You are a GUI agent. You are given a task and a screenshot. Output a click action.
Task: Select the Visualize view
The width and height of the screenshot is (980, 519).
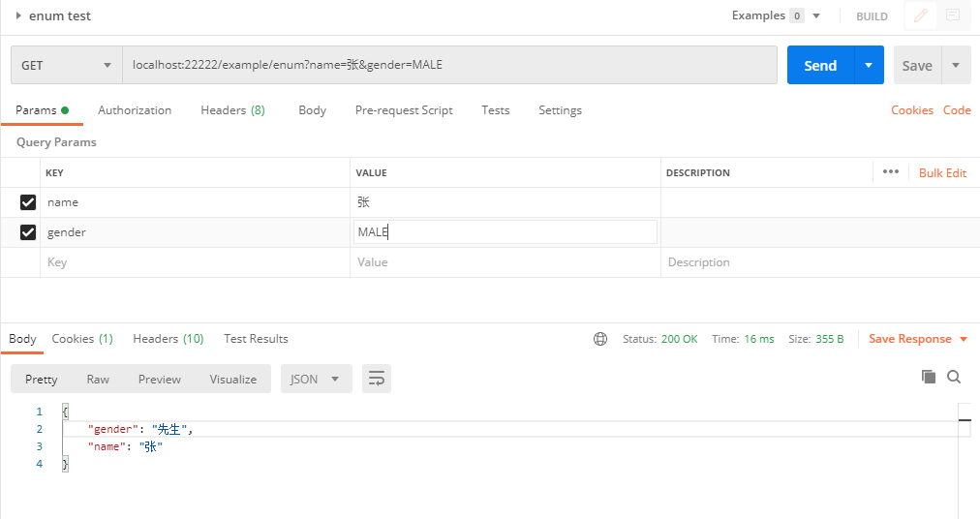233,379
